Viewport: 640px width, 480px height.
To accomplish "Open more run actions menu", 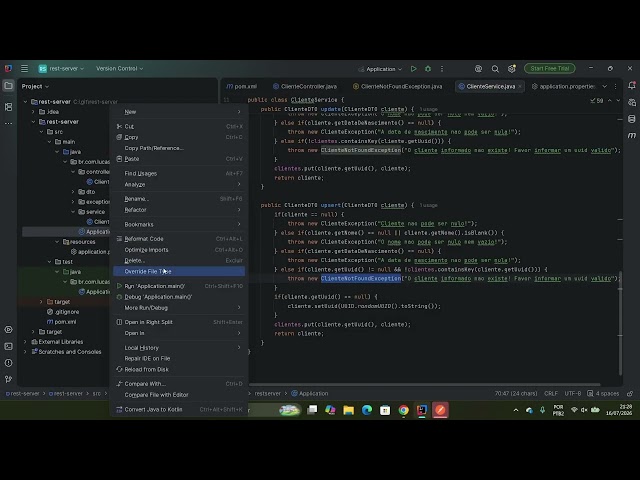I will pos(442,69).
